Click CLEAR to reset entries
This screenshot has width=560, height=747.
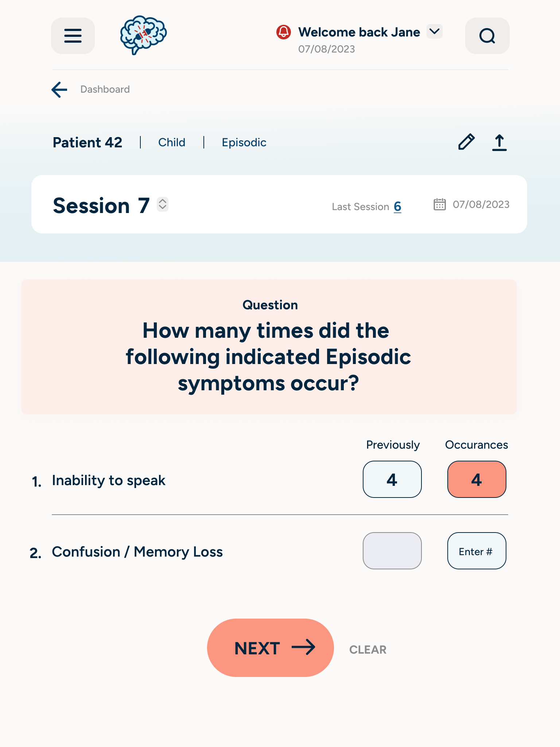coord(368,650)
